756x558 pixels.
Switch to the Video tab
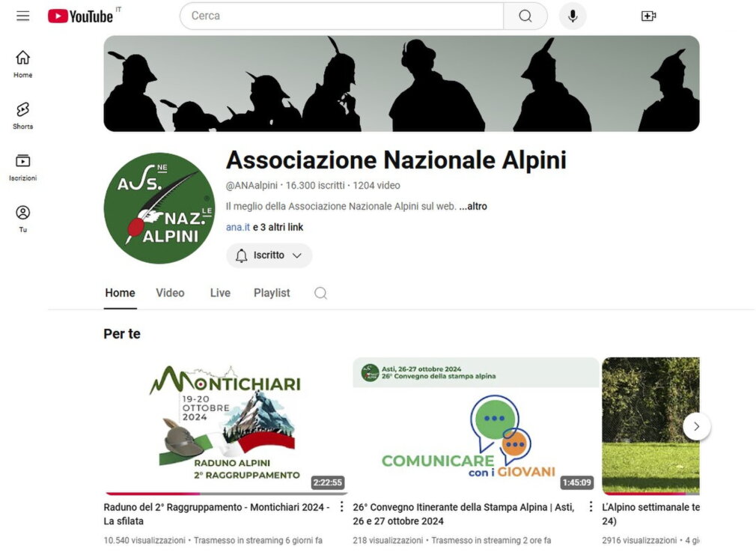(x=170, y=293)
